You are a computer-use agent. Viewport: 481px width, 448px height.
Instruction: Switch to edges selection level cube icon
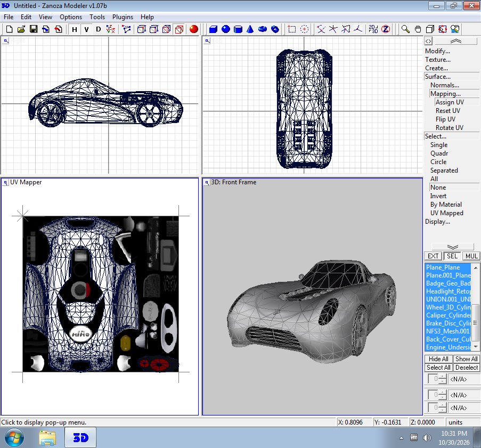(154, 29)
